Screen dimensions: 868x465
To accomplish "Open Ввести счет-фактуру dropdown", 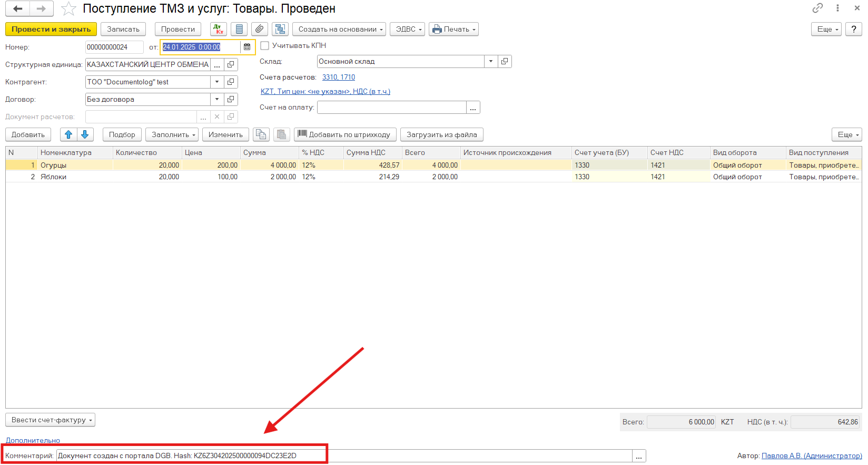I will pyautogui.click(x=50, y=420).
